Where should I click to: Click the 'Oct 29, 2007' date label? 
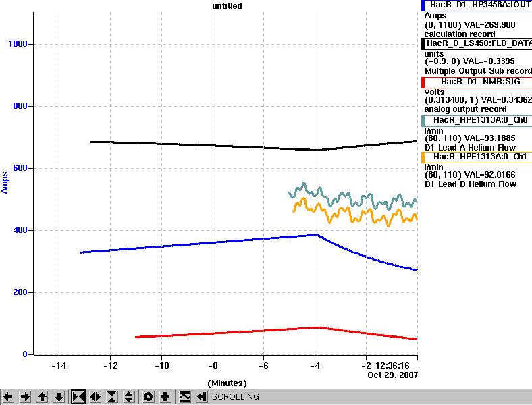tap(392, 375)
